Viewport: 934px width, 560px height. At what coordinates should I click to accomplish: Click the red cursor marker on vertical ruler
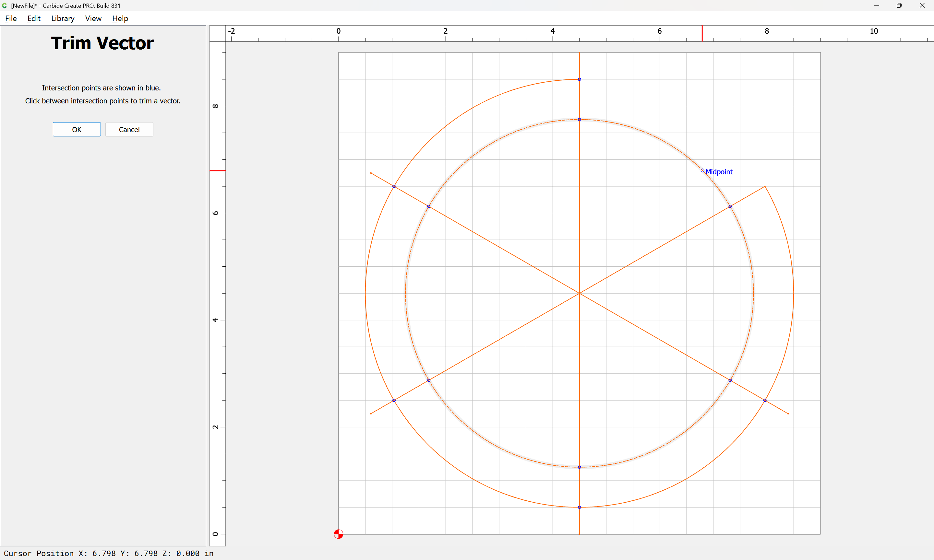(x=218, y=170)
